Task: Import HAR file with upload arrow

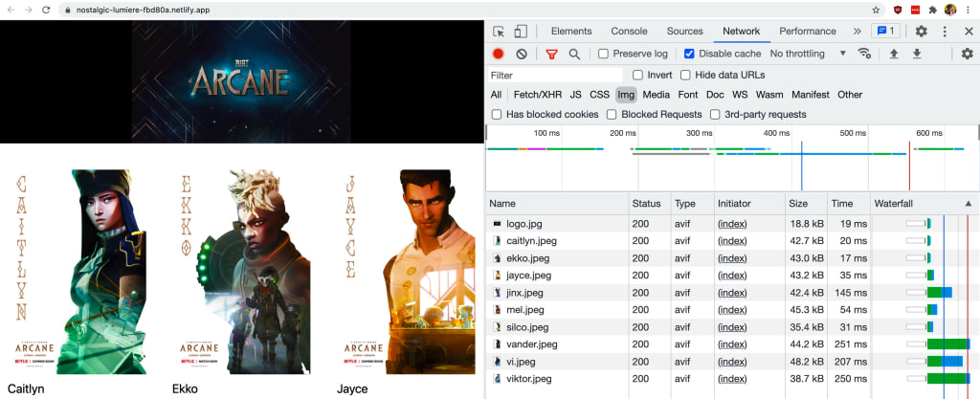Action: (894, 55)
